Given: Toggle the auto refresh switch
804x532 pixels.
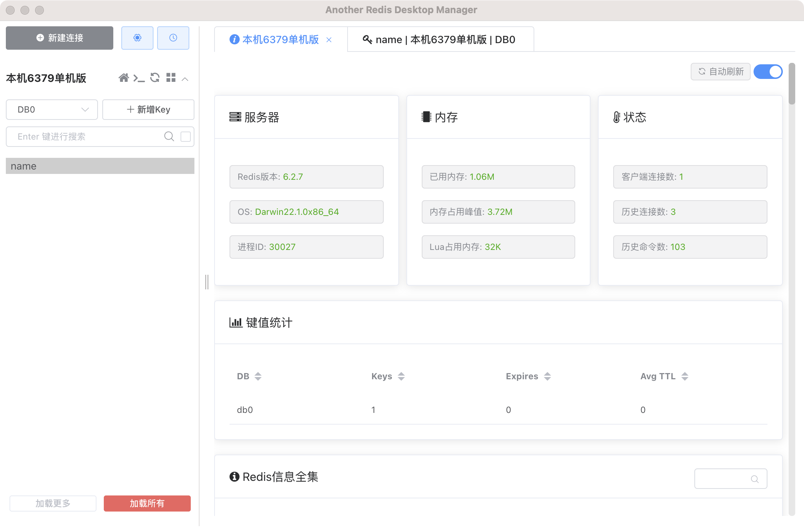Looking at the screenshot, I should pos(768,72).
